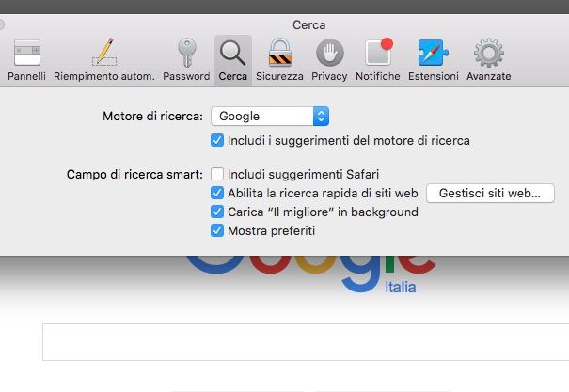Open the Motore di ricerca dropdown
569x392 pixels.
[x=270, y=116]
